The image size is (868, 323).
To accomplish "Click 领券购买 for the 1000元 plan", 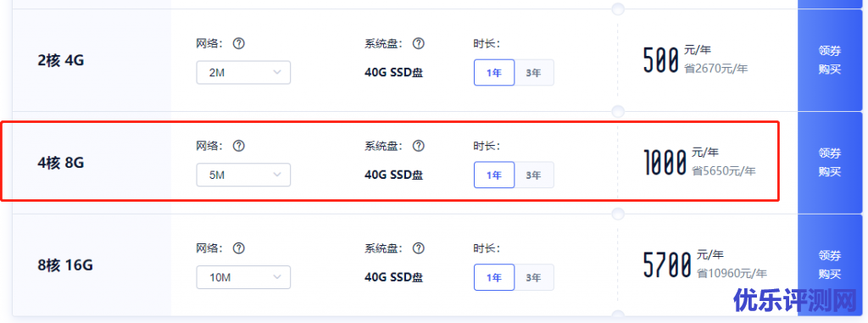I will [830, 162].
